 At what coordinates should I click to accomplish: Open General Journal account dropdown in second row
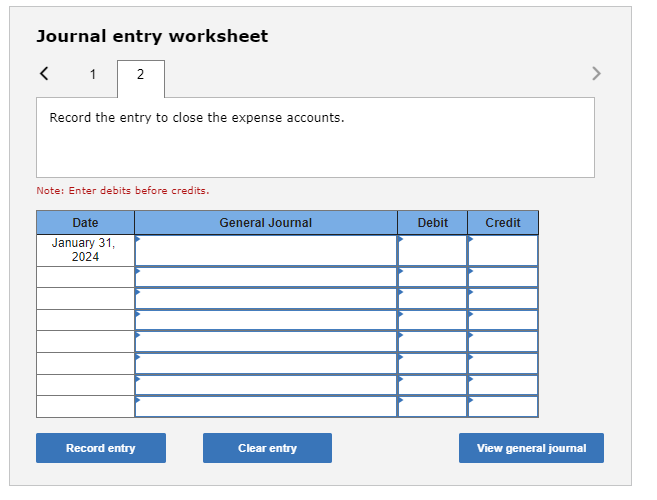click(x=266, y=277)
